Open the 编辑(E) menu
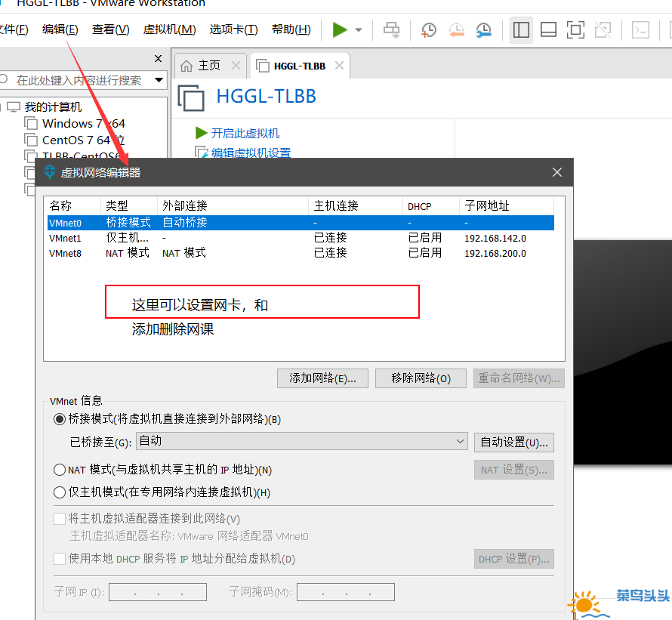 click(60, 29)
